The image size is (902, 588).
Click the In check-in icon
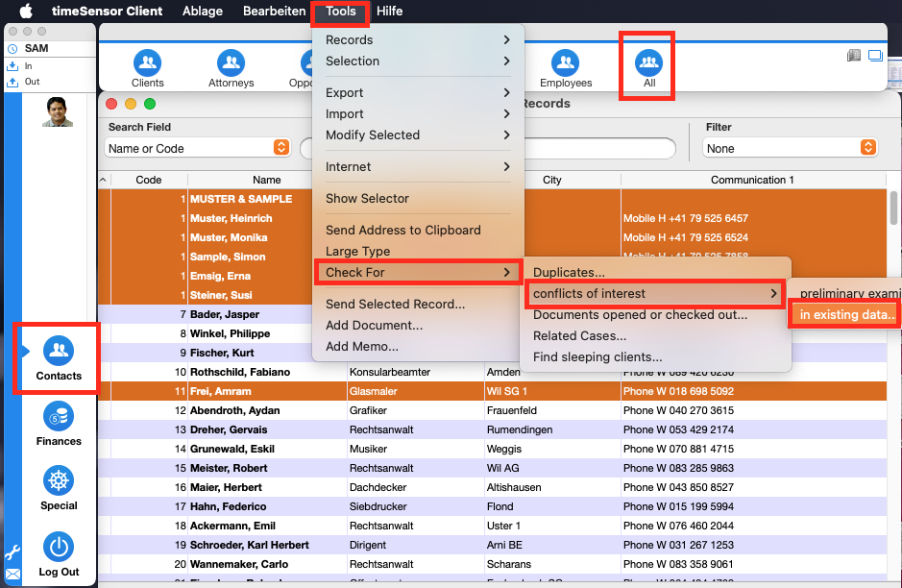click(12, 66)
